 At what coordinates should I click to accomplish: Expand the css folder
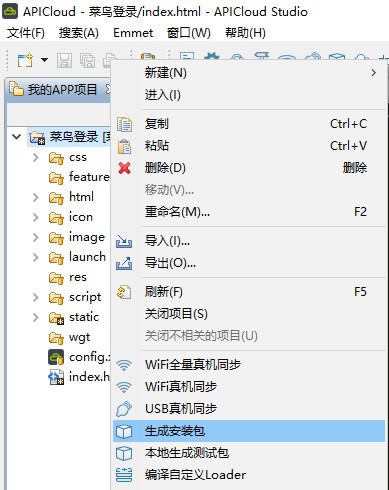click(x=36, y=157)
